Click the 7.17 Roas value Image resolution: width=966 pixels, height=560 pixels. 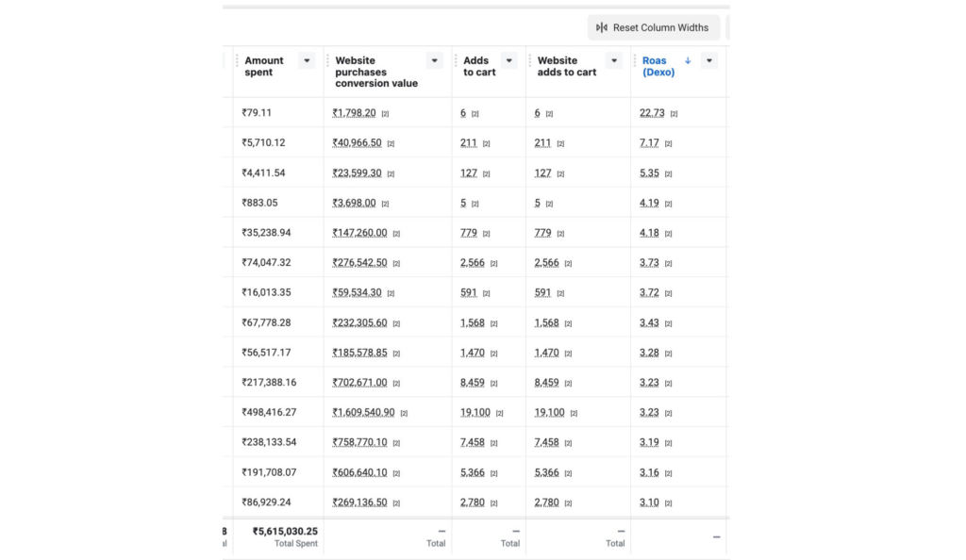click(x=649, y=143)
